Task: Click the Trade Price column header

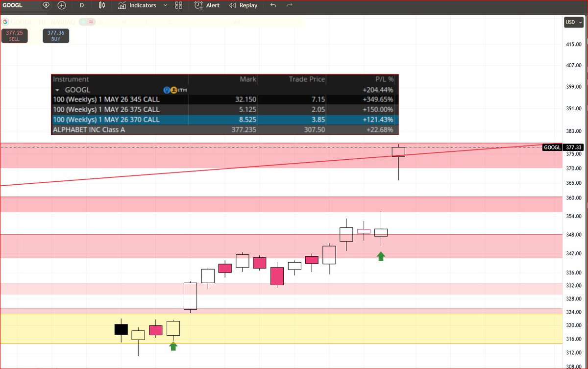Action: (x=306, y=79)
